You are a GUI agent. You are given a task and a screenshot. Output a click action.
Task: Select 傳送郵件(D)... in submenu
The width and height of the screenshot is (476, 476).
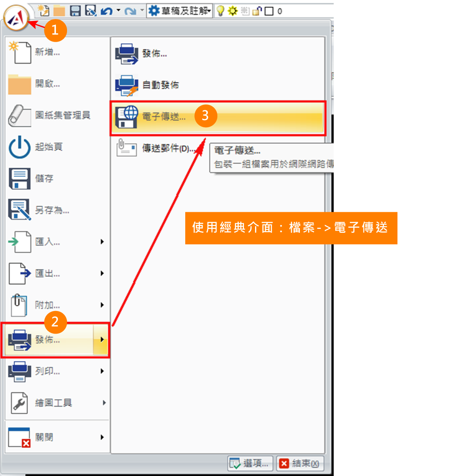217,148
